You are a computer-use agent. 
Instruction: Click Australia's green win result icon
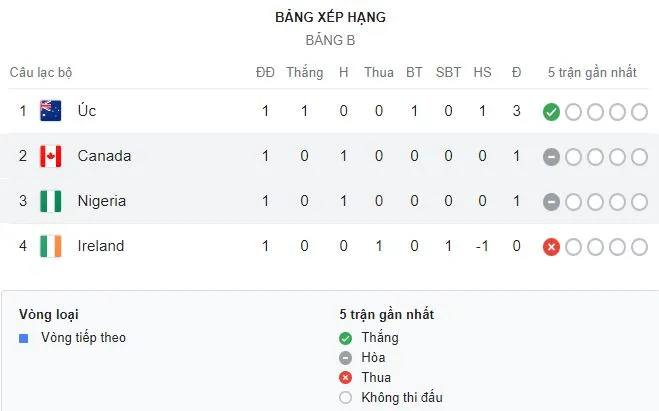click(x=551, y=112)
